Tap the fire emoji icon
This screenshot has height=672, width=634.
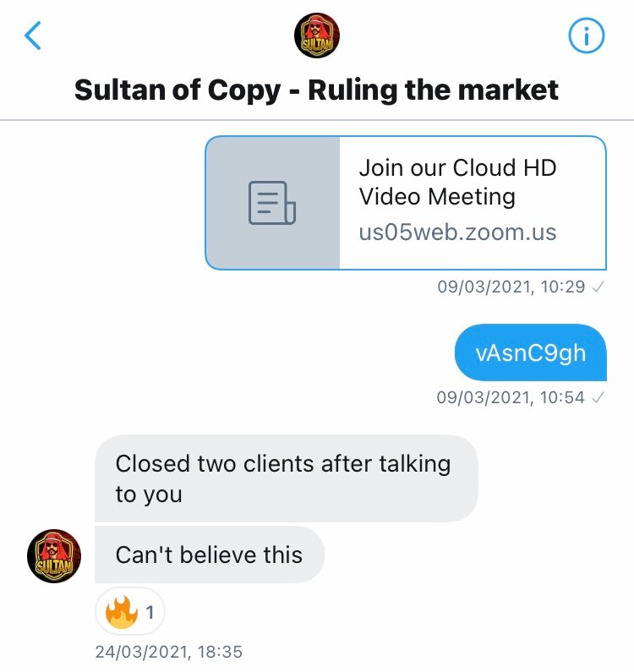(122, 612)
